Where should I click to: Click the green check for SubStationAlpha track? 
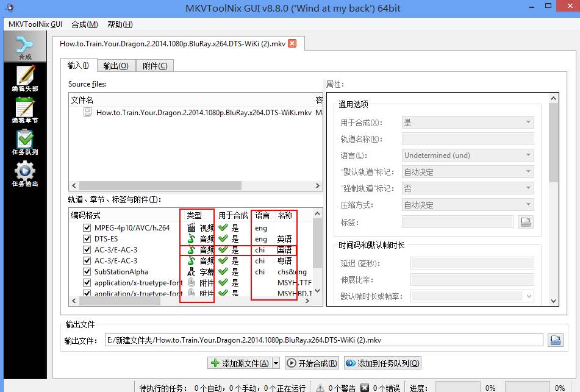click(x=223, y=272)
